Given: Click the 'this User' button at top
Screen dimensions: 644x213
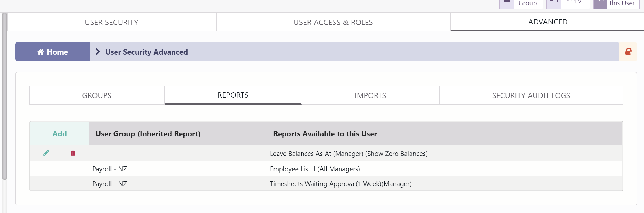Looking at the screenshot, I should tap(617, 4).
